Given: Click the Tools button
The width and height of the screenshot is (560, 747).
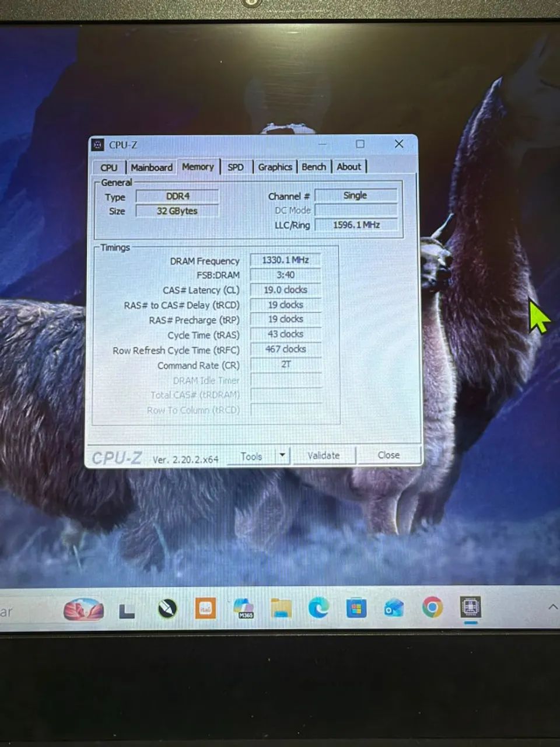Looking at the screenshot, I should tap(251, 456).
